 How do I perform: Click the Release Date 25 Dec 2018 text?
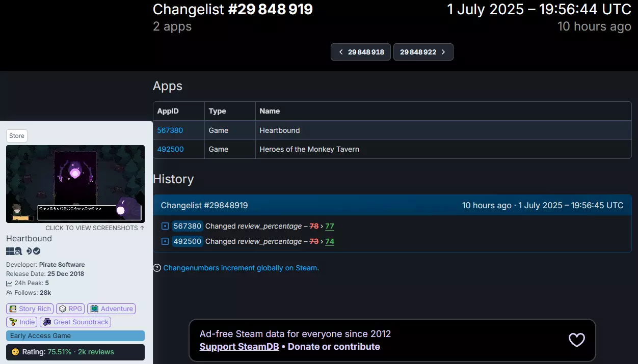tap(45, 274)
